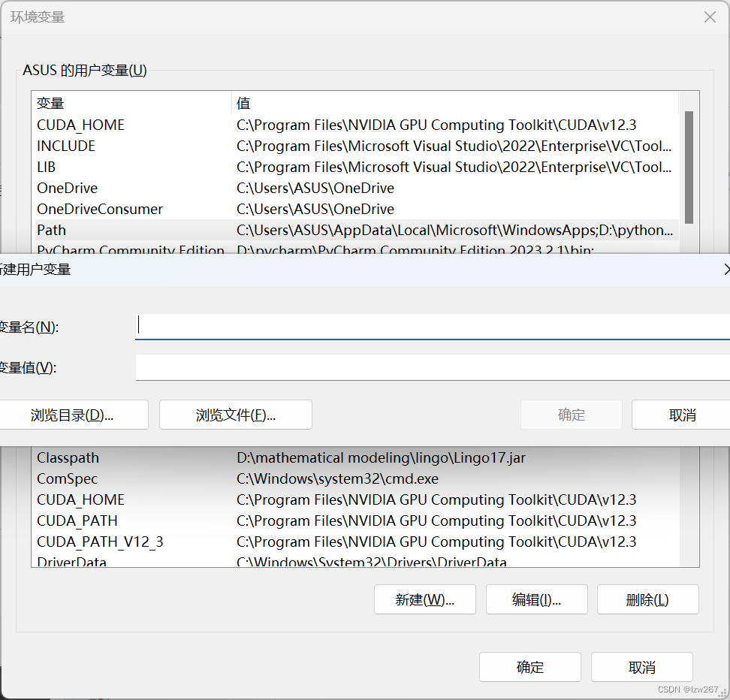This screenshot has height=700, width=730.
Task: Click the 浏览目录(D) button
Action: tap(73, 415)
